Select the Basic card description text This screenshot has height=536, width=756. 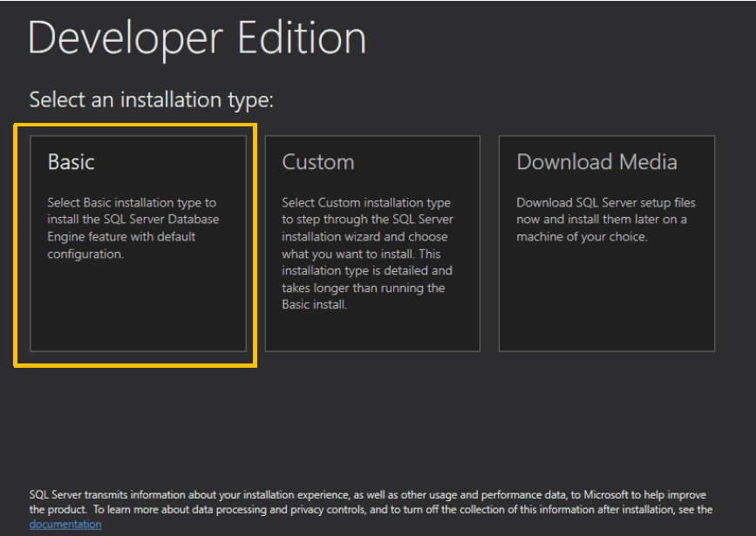[133, 219]
